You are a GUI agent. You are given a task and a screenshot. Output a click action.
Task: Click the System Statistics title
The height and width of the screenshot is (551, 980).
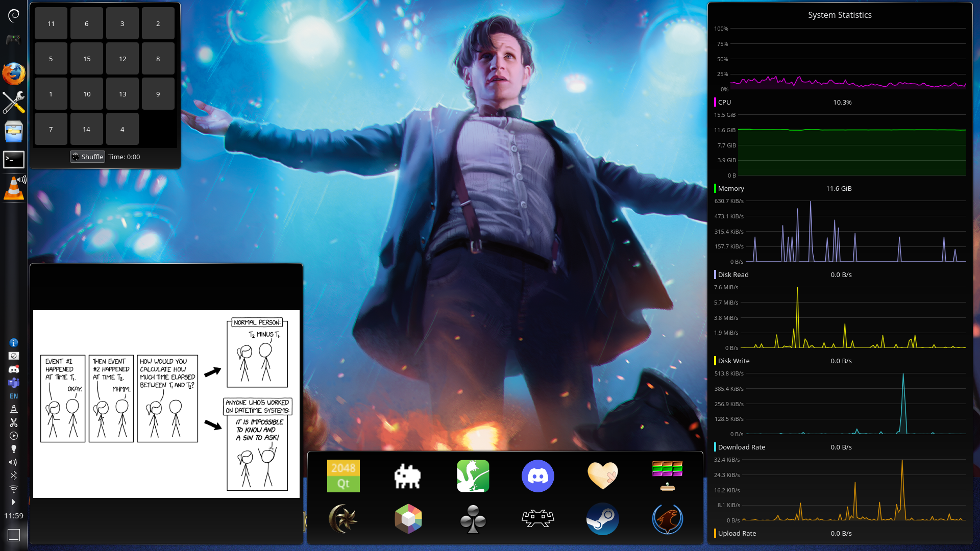point(840,15)
